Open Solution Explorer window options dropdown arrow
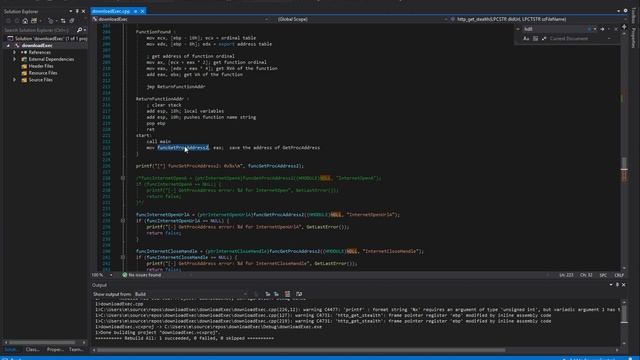 tap(71, 11)
